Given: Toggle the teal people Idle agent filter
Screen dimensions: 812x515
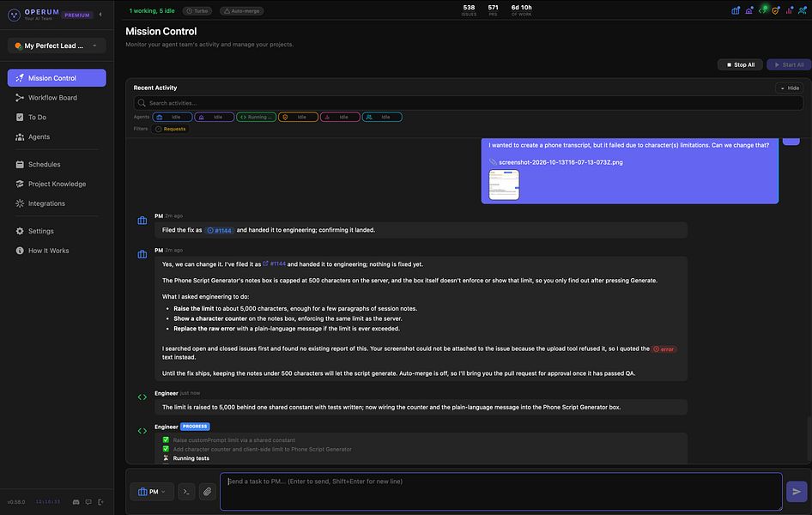Looking at the screenshot, I should pyautogui.click(x=382, y=117).
